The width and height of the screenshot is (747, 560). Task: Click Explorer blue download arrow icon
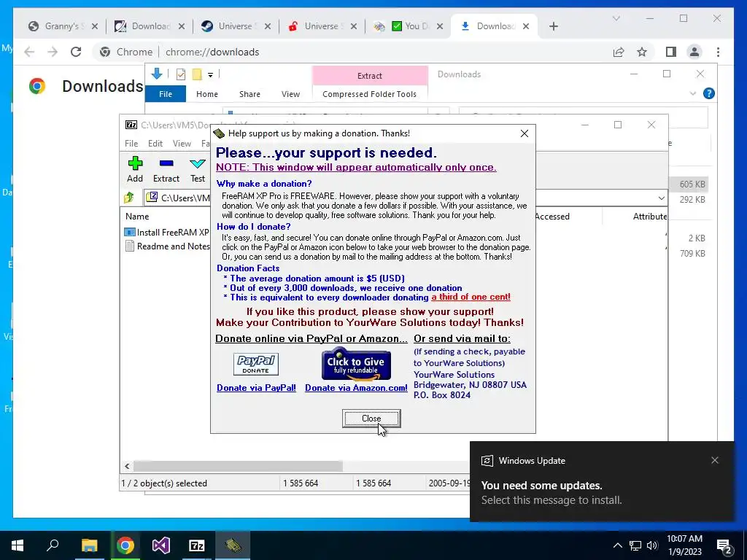coord(156,74)
